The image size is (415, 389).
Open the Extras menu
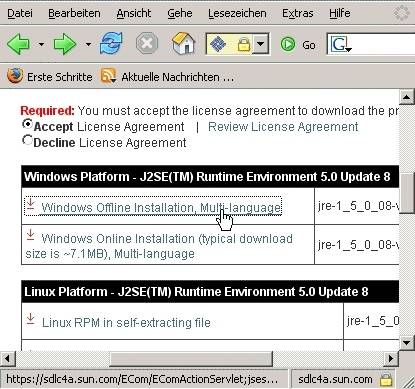tap(298, 13)
